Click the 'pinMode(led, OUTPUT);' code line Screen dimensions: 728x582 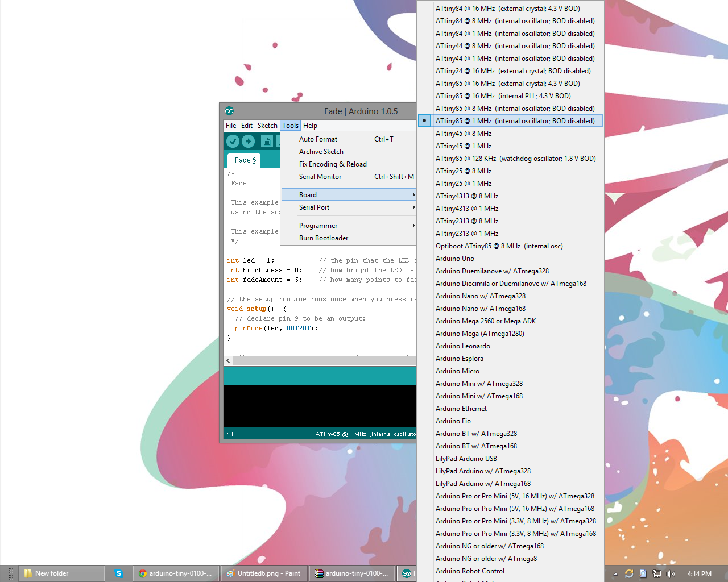276,328
